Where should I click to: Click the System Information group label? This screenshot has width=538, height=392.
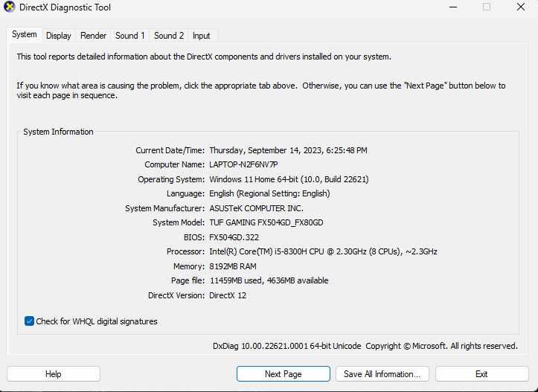click(x=58, y=132)
